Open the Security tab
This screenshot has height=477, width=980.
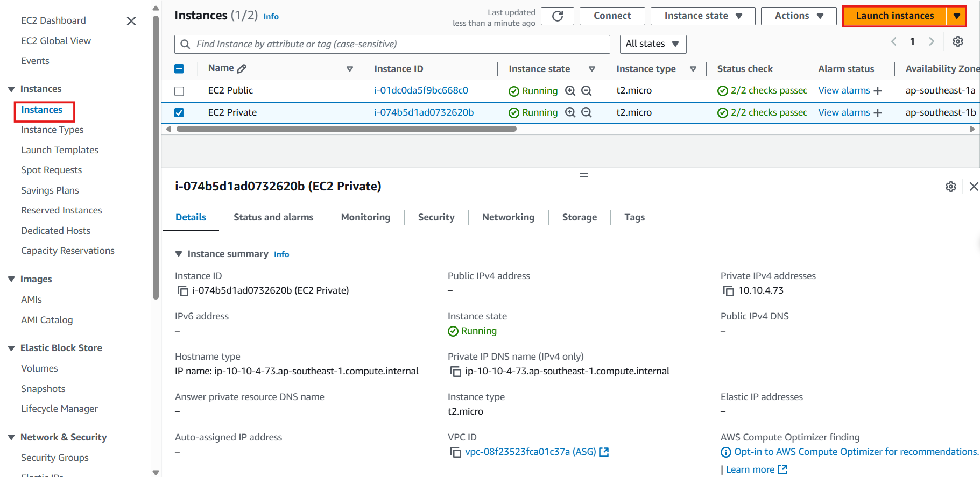pyautogui.click(x=436, y=217)
